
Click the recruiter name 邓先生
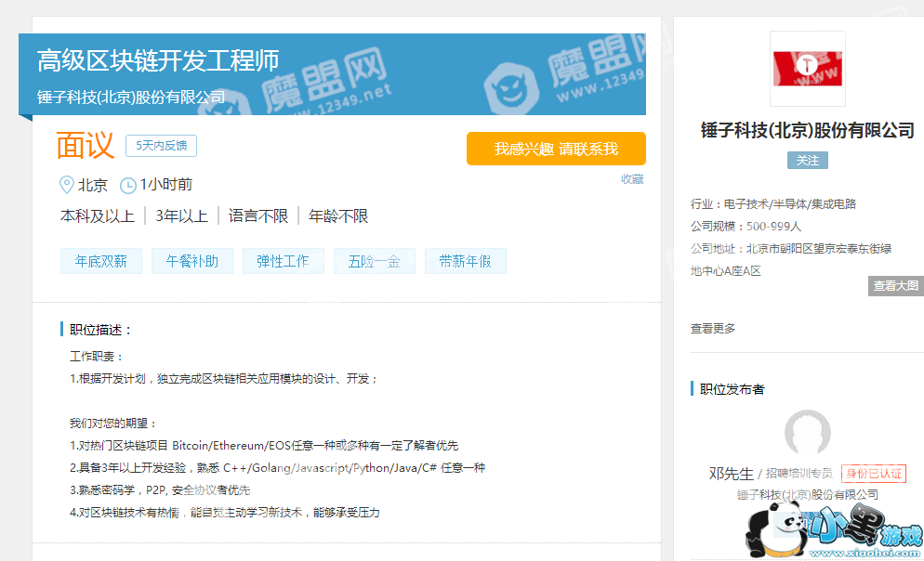click(732, 474)
